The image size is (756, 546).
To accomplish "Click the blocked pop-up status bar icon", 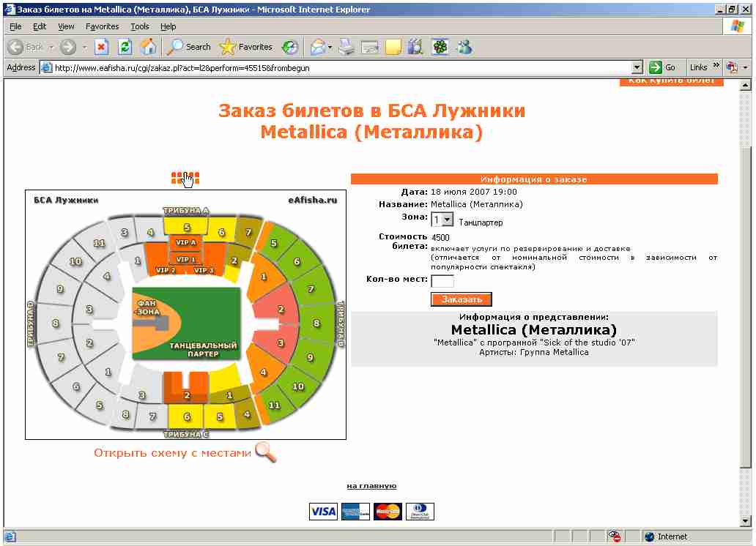I will click(x=614, y=536).
